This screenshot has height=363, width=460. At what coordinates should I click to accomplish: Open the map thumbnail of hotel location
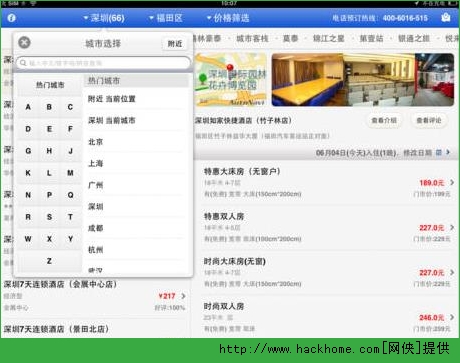[231, 80]
